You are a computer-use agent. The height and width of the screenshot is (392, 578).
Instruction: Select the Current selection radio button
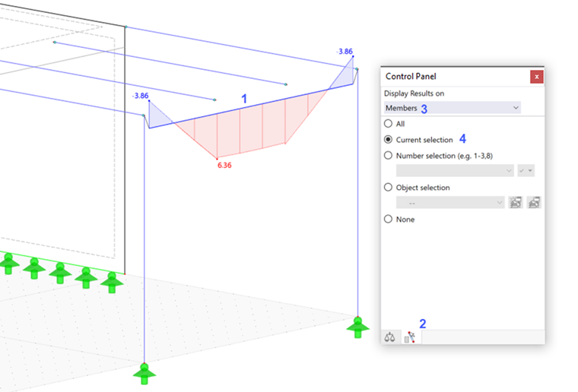tap(388, 140)
